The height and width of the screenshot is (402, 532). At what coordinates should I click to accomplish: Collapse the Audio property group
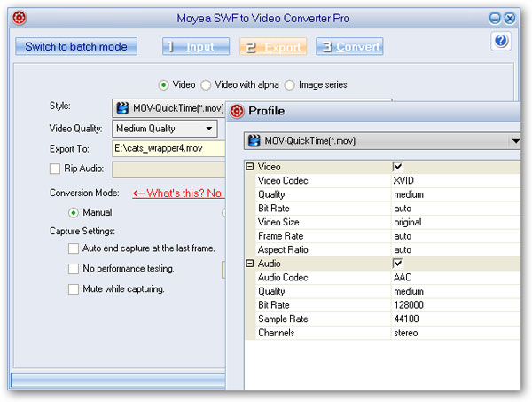tap(250, 264)
